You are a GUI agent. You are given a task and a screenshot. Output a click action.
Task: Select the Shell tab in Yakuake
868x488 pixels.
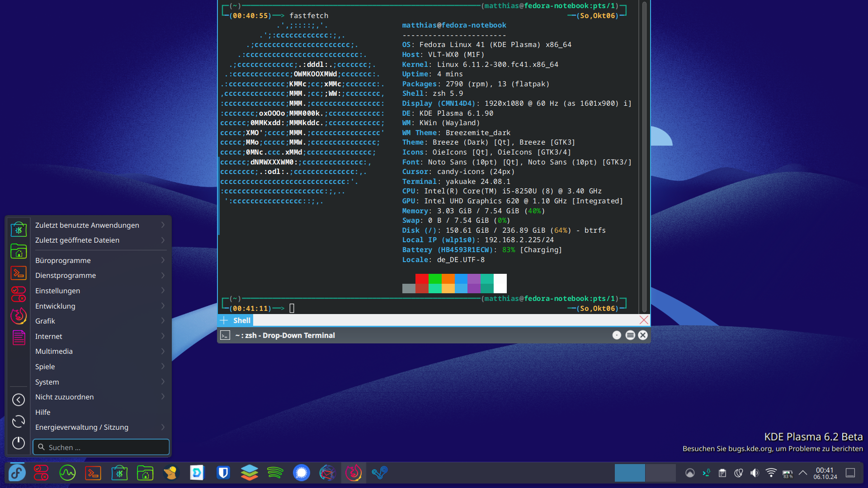click(241, 320)
